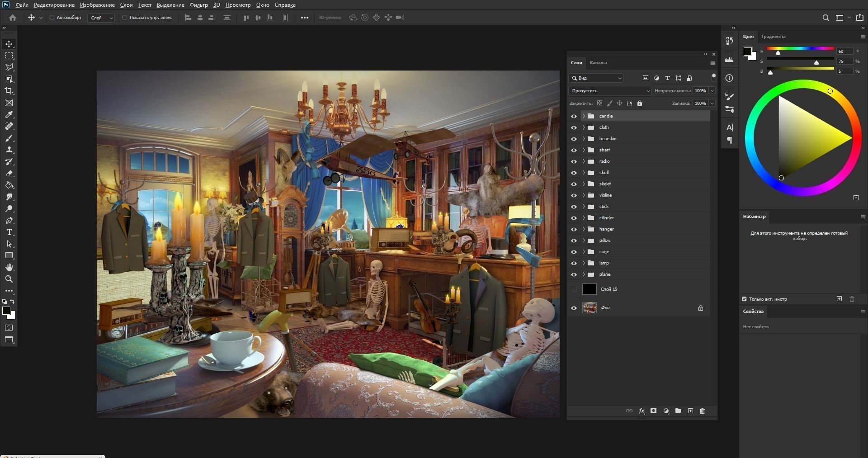868x458 pixels.
Task: Select the 'stick' layer group row
Action: pyautogui.click(x=645, y=207)
